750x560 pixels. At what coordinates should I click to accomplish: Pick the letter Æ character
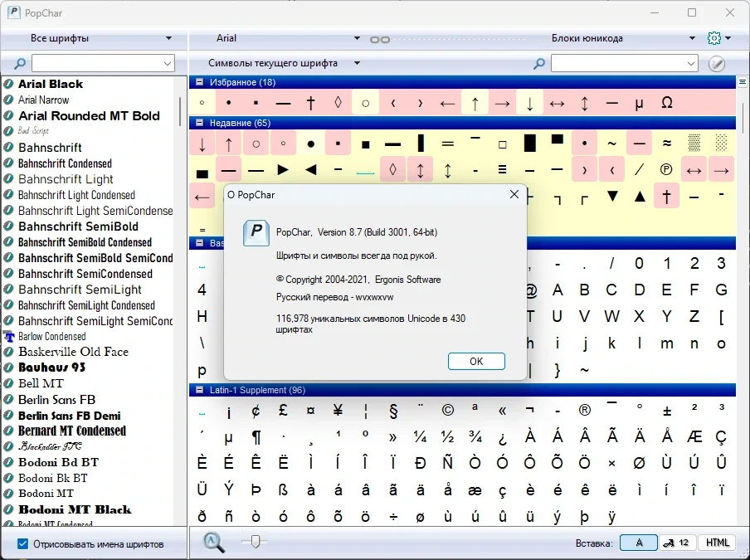pyautogui.click(x=694, y=436)
